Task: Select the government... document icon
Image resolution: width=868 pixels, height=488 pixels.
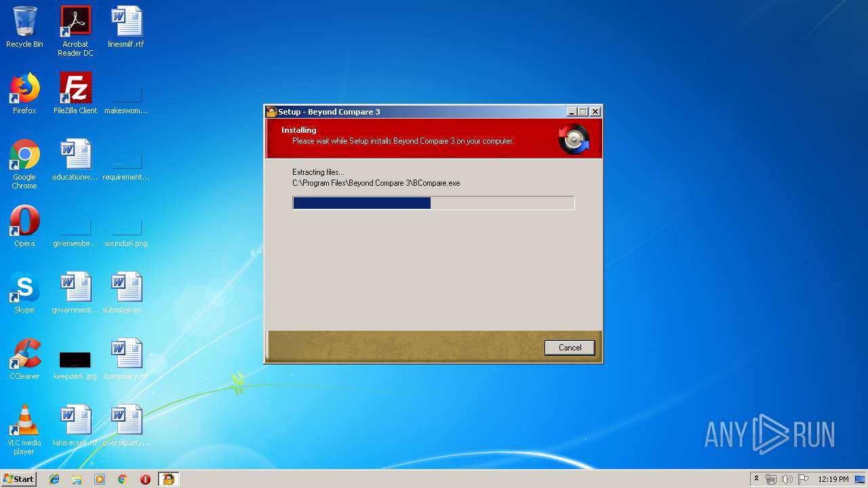Action: click(75, 293)
